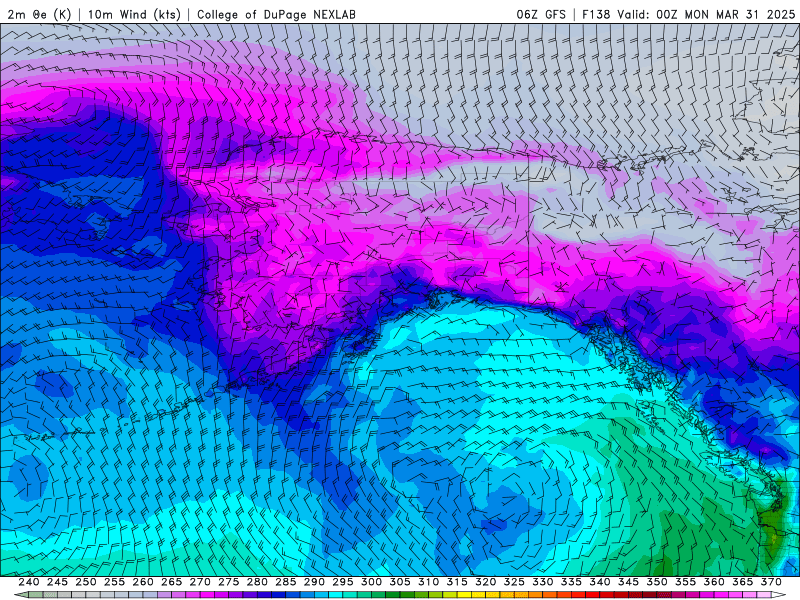Image resolution: width=800 pixels, height=600 pixels.
Task: Click the 310 legend value
Action: (x=429, y=582)
